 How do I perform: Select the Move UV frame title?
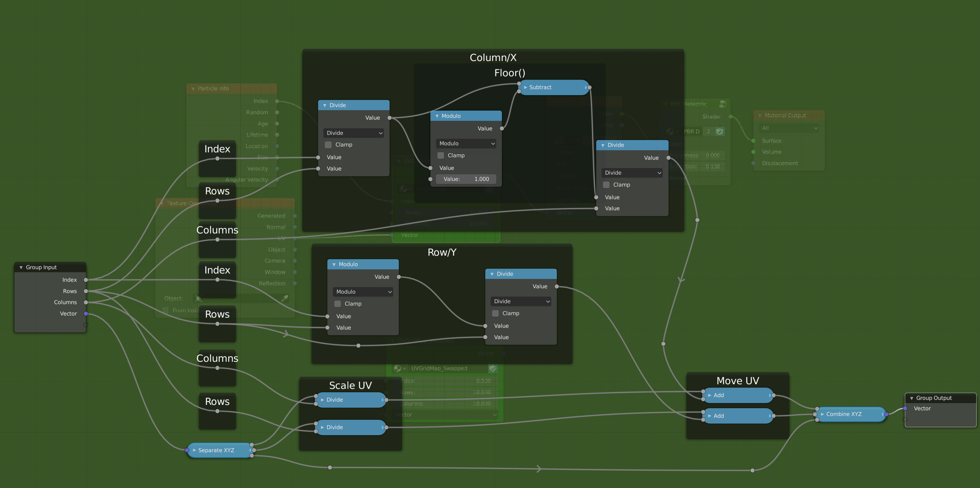(x=737, y=381)
